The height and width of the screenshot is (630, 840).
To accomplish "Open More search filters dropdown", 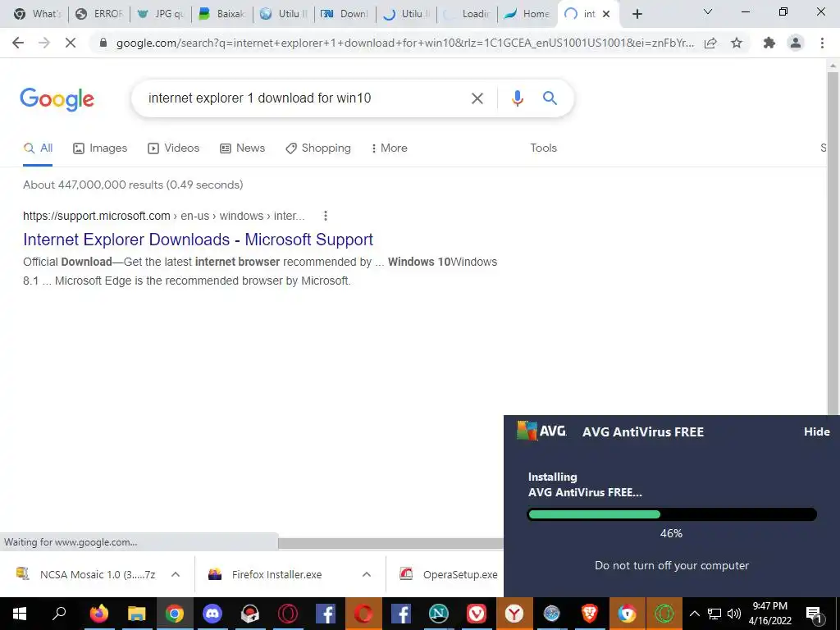I will (x=390, y=148).
